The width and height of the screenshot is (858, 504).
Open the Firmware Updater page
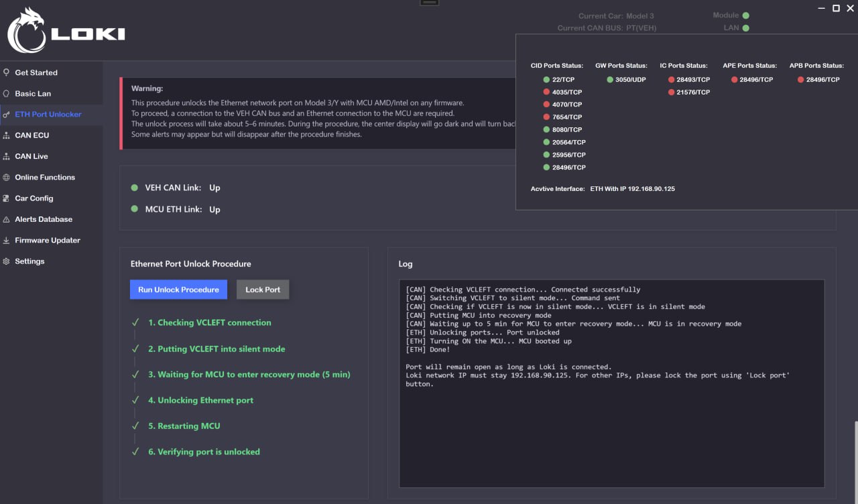point(48,241)
